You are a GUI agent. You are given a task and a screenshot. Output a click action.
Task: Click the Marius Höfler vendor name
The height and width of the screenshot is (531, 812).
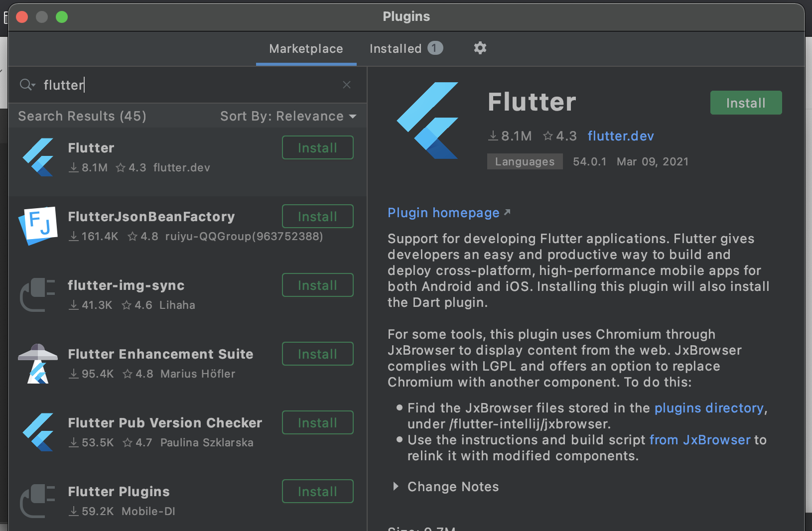198,374
